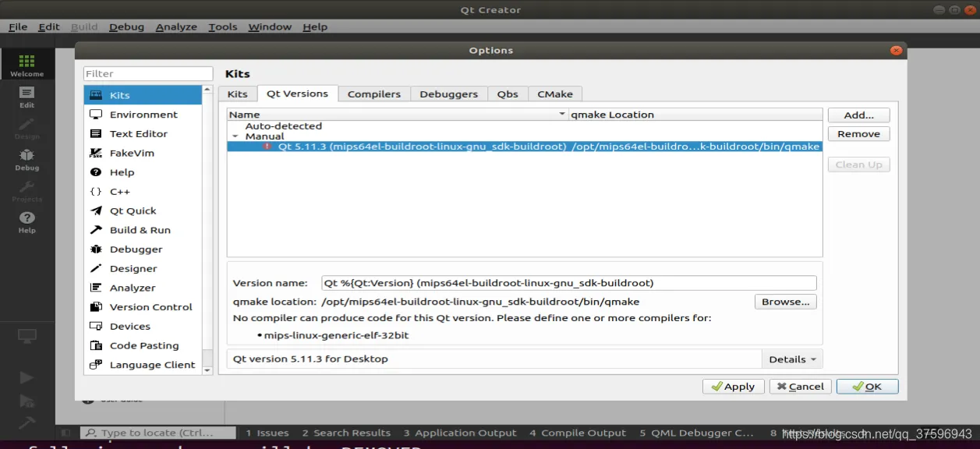The width and height of the screenshot is (980, 449).
Task: Click the kit selector monitor icon
Action: [x=27, y=337]
